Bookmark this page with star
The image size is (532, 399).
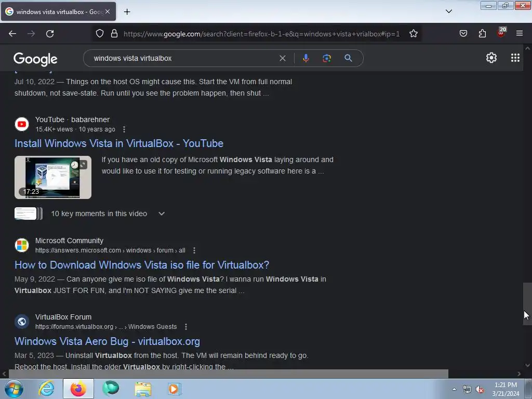[x=413, y=34]
